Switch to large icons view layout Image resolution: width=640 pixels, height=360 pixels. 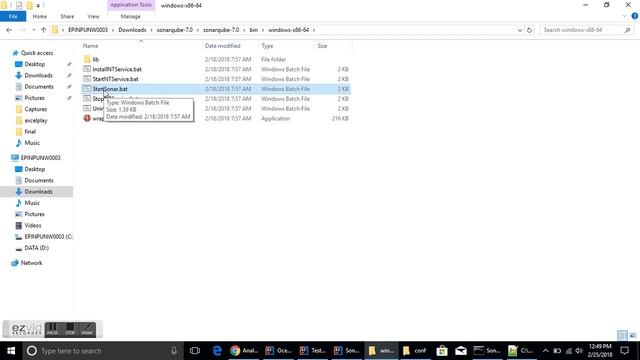(x=633, y=335)
